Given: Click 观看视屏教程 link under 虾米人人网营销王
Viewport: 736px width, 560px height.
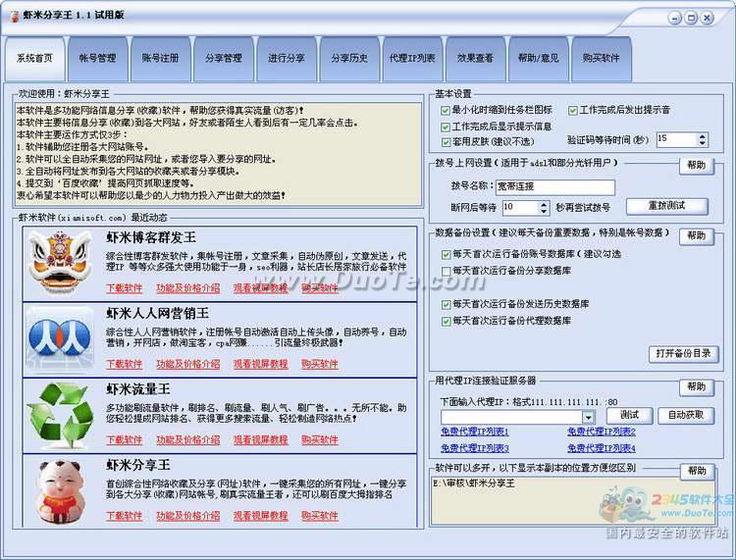Looking at the screenshot, I should pos(260,364).
